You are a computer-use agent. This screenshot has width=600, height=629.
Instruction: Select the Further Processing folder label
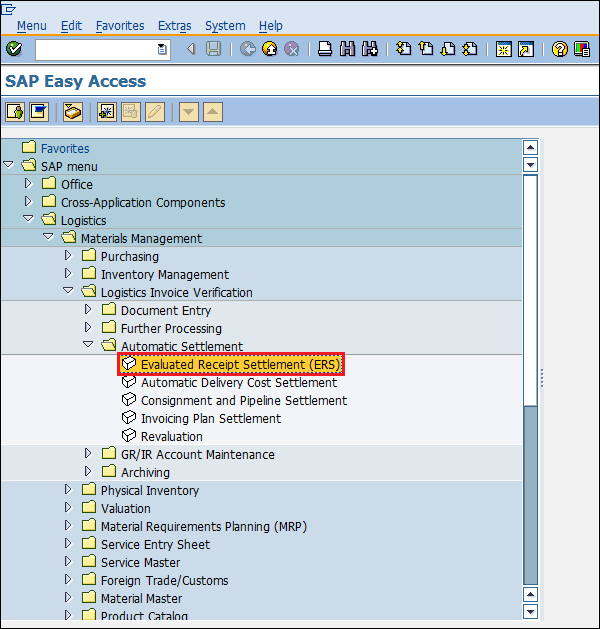point(171,329)
